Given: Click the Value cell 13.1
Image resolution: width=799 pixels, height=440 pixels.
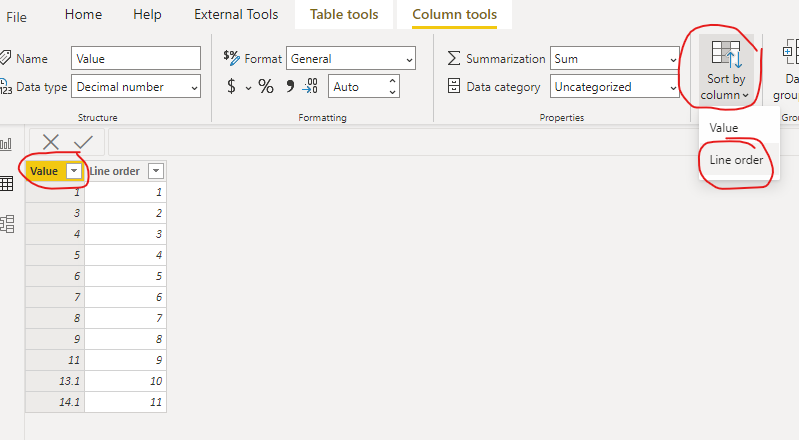Looking at the screenshot, I should [x=55, y=381].
